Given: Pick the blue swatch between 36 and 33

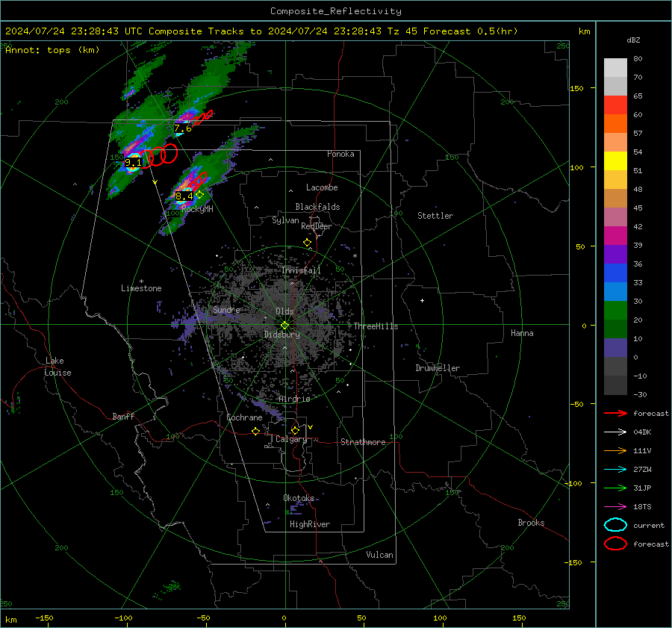Looking at the screenshot, I should coord(615,273).
